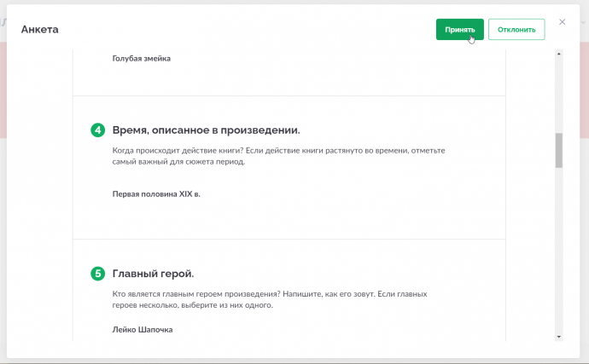The height and width of the screenshot is (364, 589).
Task: Click the green number 5 badge
Action: [x=97, y=274]
